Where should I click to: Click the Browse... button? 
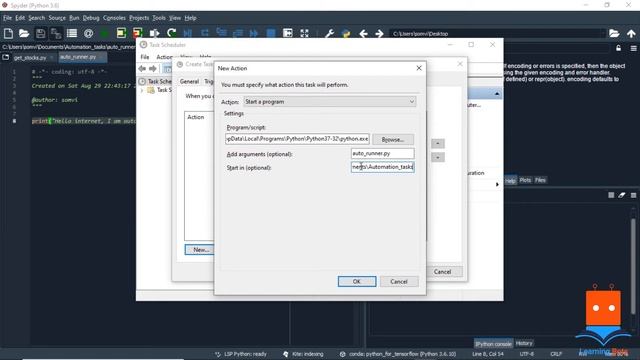point(393,140)
